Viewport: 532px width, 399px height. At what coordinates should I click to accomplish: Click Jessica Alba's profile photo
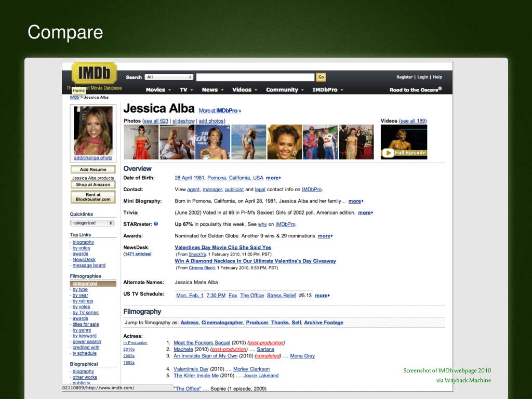coord(93,130)
